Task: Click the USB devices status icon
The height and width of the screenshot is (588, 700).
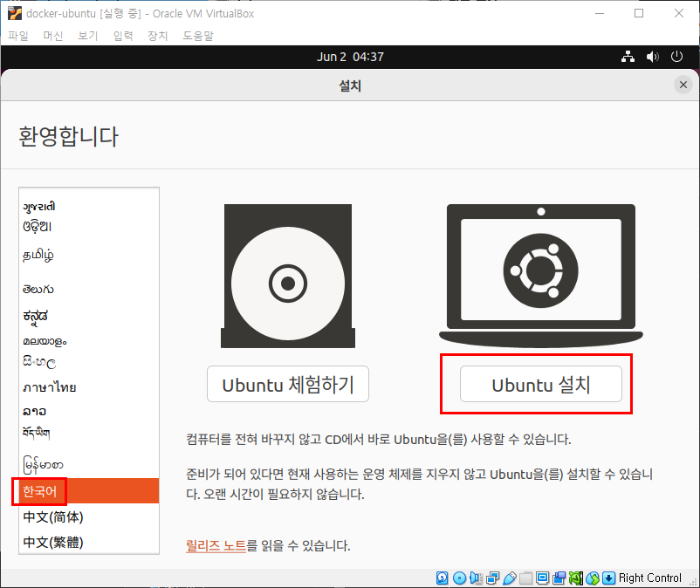Action: [510, 578]
